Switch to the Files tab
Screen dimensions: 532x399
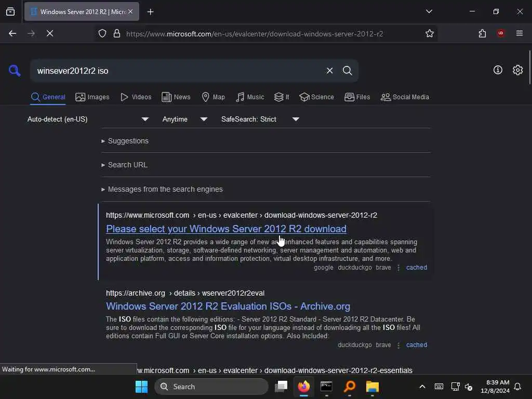tap(357, 97)
